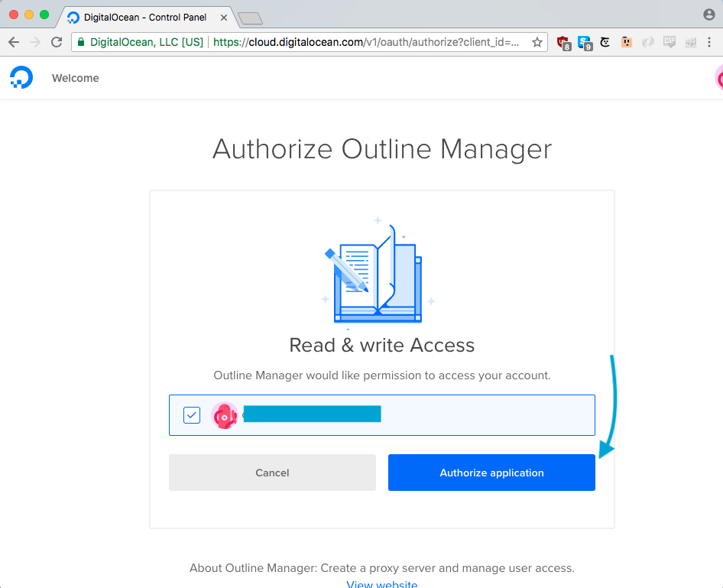Bookmark page with the star icon
This screenshot has width=723, height=588.
(x=537, y=42)
